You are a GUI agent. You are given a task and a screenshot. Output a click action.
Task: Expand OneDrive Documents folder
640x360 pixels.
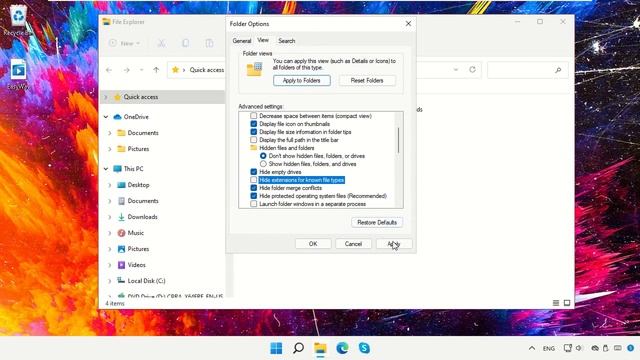(110, 133)
